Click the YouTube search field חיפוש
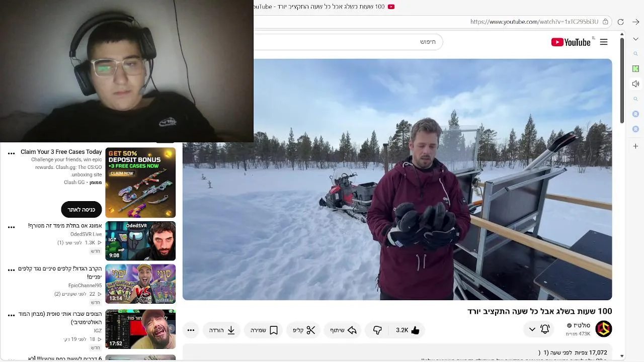 point(348,42)
